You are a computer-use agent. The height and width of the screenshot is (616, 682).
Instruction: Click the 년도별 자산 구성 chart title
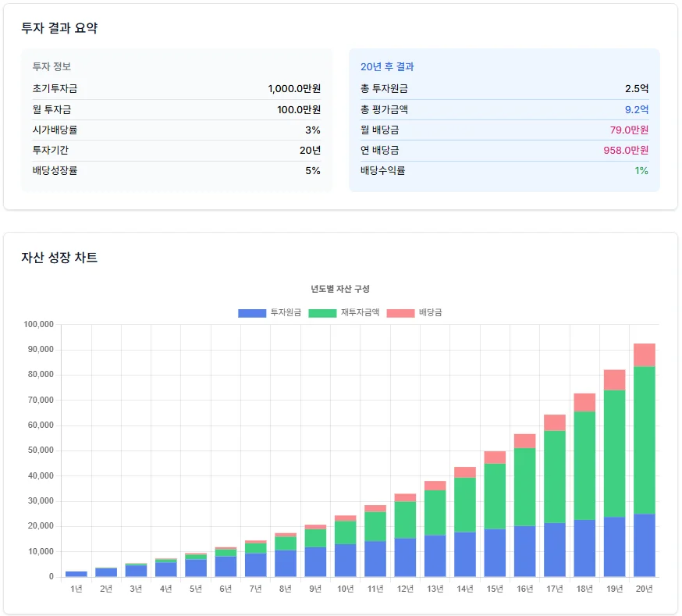tap(340, 289)
